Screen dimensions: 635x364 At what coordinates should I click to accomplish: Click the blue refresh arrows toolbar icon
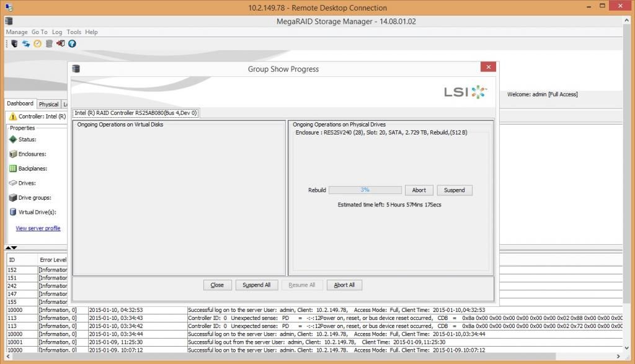[26, 44]
